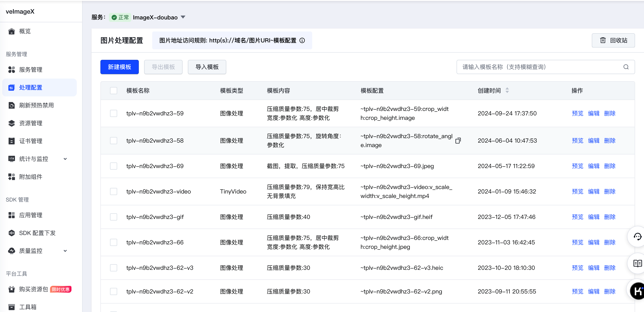
Task: Toggle the select-all checkbox in table header
Action: tap(114, 91)
